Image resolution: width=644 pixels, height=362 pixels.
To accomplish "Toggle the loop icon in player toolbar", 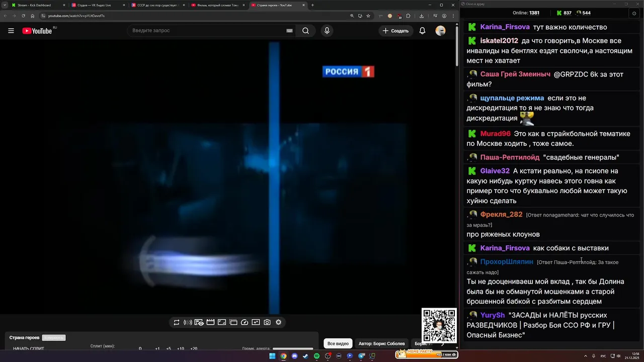I will [177, 322].
